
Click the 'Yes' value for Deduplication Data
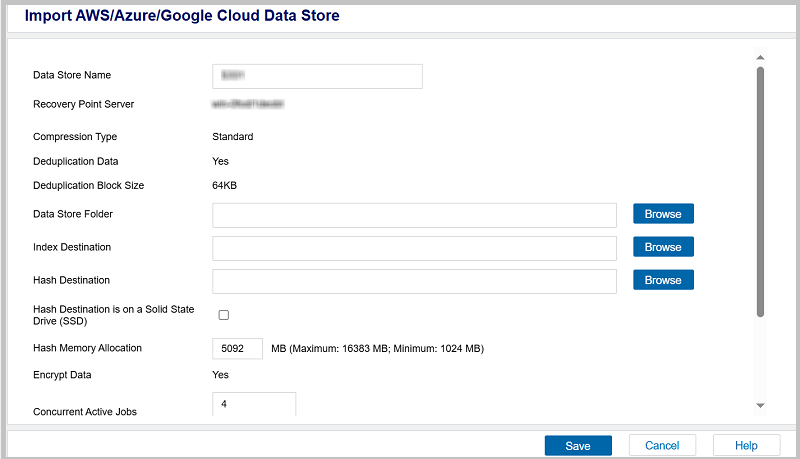point(220,161)
